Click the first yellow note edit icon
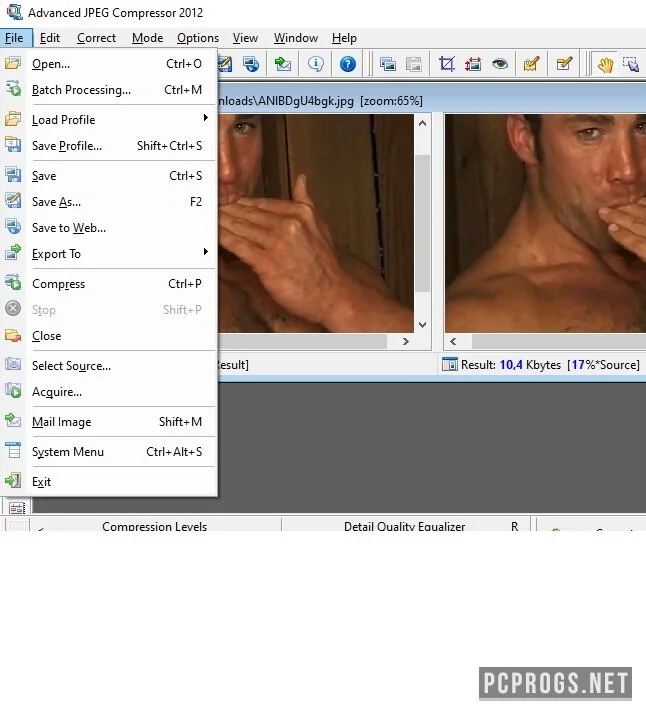The height and width of the screenshot is (718, 646). (x=532, y=64)
